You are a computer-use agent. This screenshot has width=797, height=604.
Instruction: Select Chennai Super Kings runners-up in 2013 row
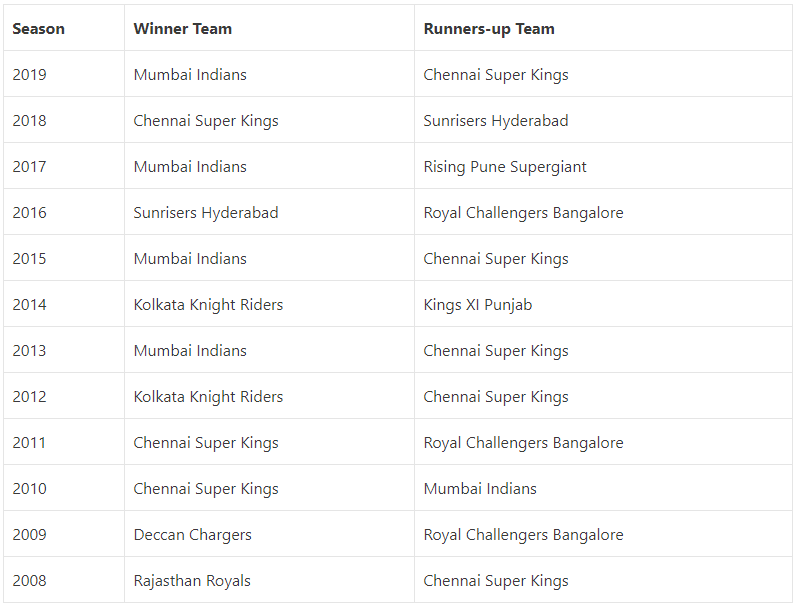tap(496, 351)
